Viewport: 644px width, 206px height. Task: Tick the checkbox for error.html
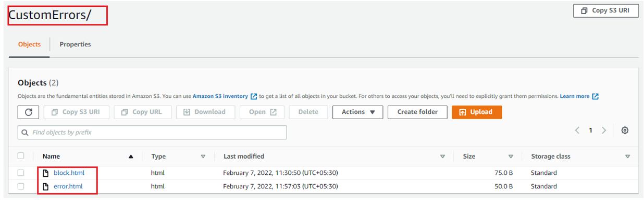(x=21, y=186)
